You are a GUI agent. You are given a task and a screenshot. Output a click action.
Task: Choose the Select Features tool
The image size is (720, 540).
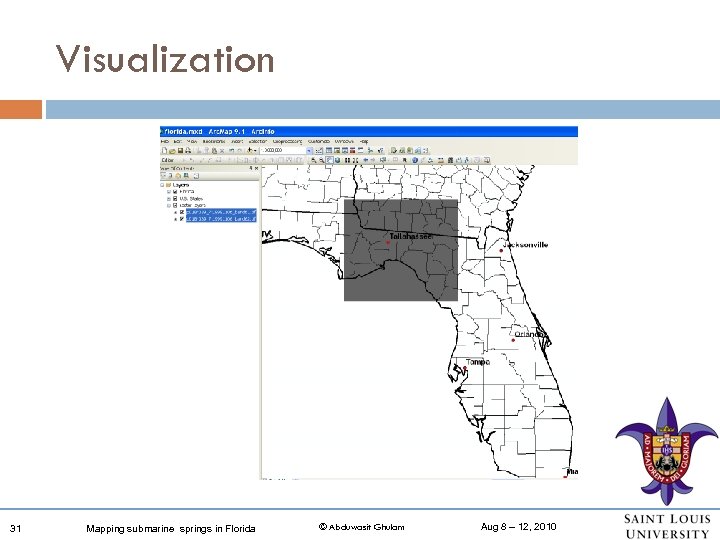(383, 160)
